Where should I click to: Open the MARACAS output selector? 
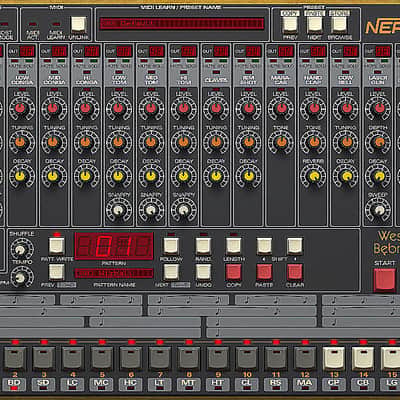click(286, 51)
